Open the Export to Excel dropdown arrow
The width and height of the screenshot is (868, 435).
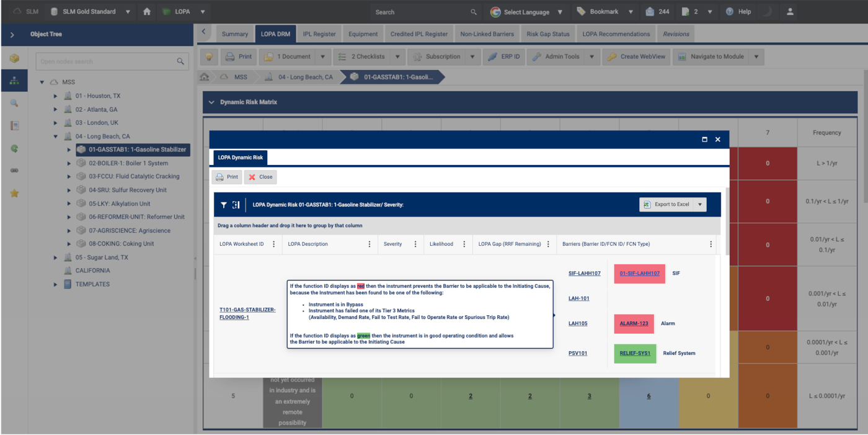[x=700, y=205]
